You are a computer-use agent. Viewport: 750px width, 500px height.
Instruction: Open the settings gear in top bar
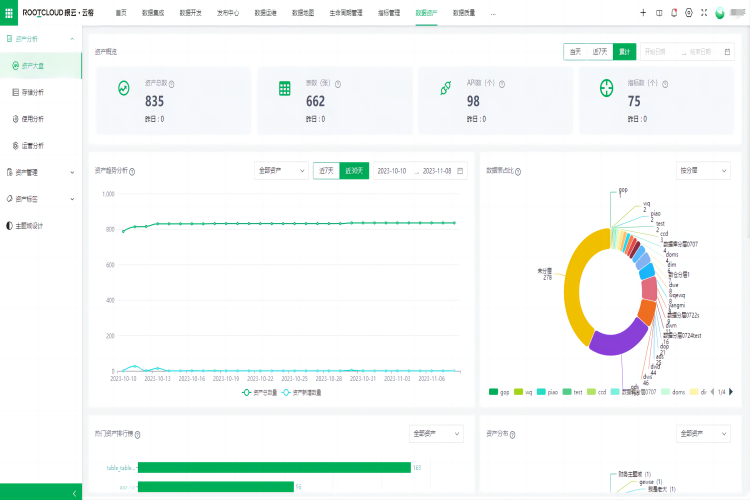tap(688, 13)
